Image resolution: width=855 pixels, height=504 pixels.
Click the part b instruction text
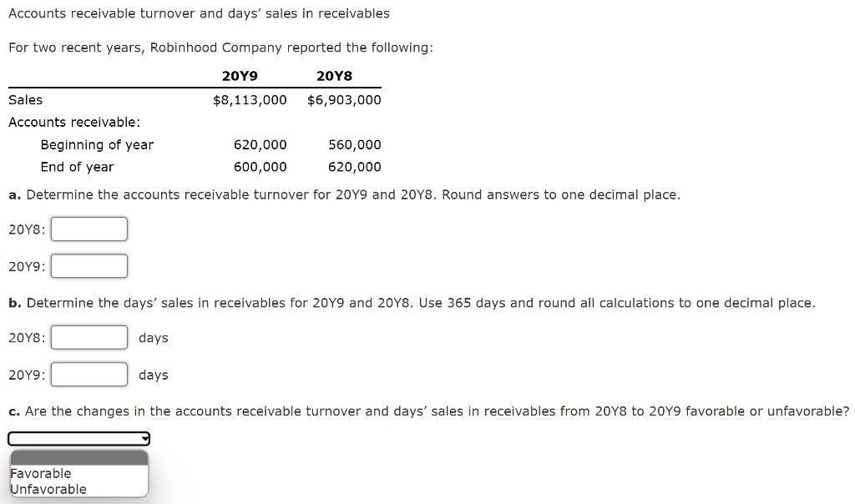(412, 303)
